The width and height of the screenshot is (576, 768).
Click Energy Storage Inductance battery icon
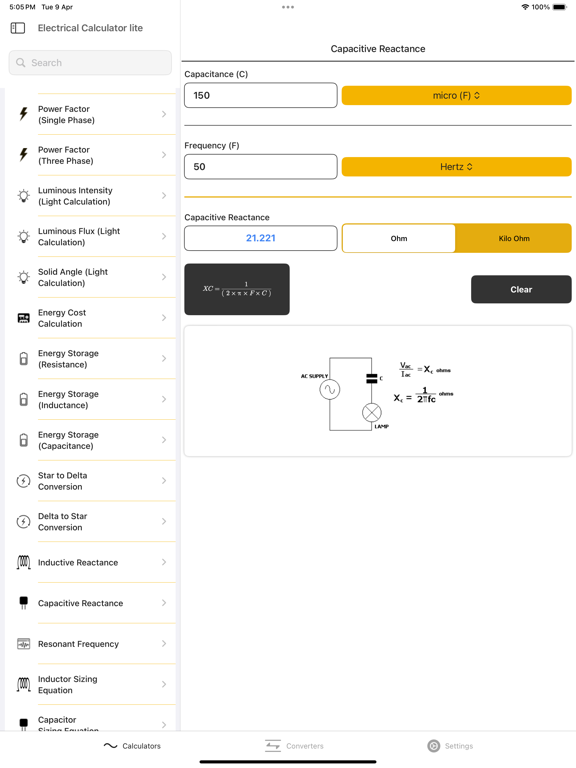click(x=24, y=399)
